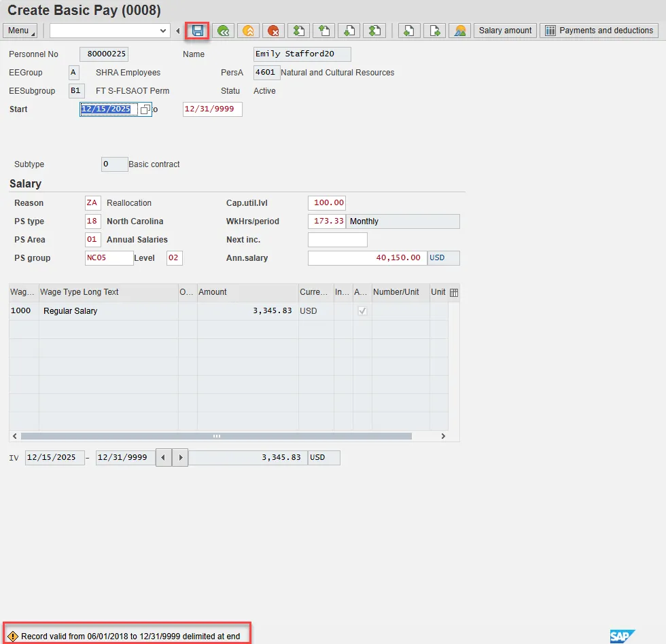This screenshot has width=666, height=644.
Task: Open the Menu dropdown button
Action: point(20,31)
